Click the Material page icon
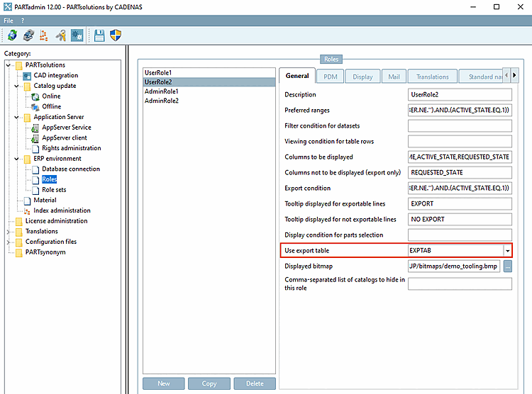Viewport: 532px width, 394px height. tap(28, 201)
